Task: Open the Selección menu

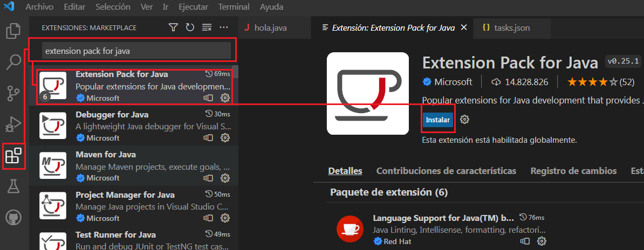Action: tap(113, 7)
